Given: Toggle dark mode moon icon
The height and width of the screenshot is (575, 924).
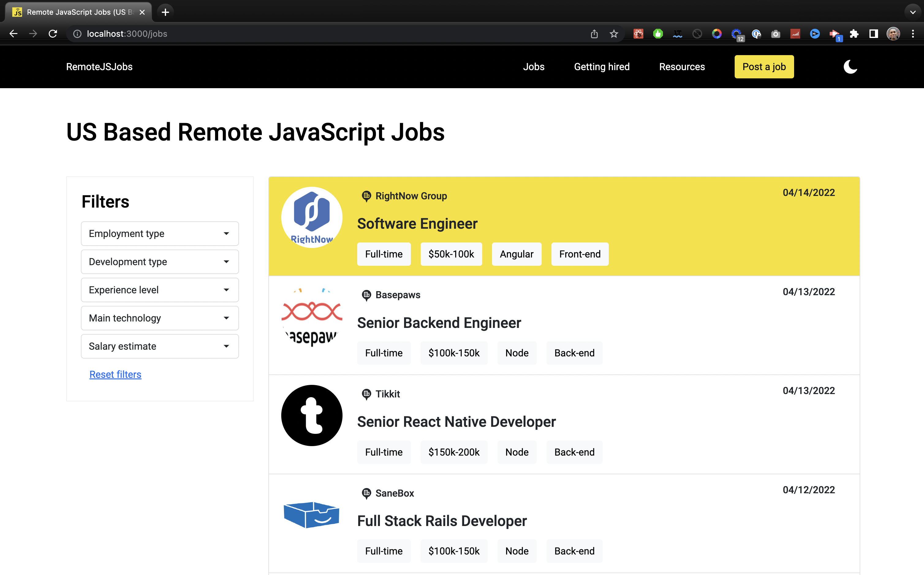Looking at the screenshot, I should coord(850,67).
